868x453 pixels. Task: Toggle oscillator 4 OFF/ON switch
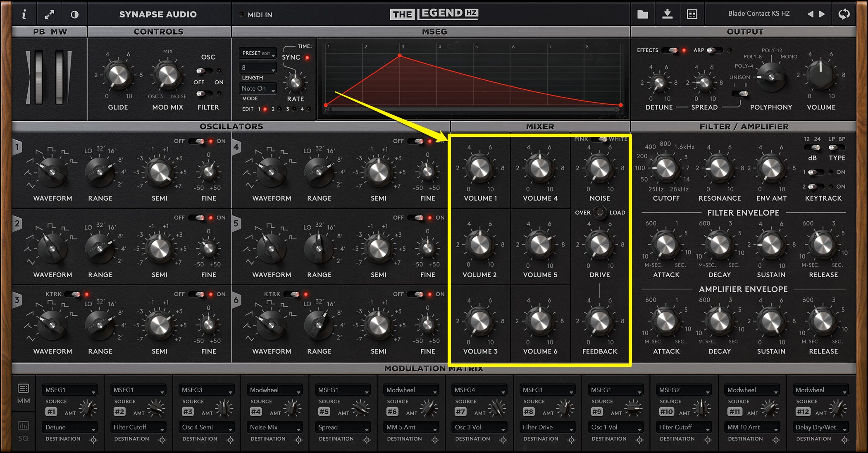(416, 141)
